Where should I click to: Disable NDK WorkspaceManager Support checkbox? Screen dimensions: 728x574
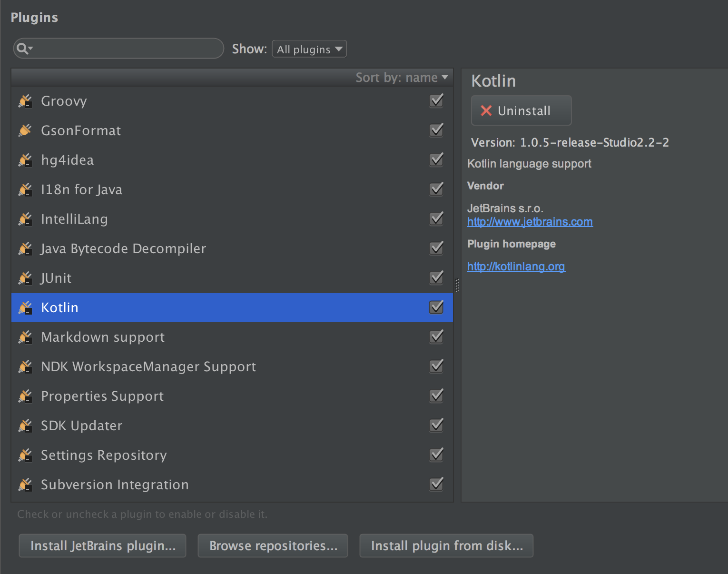pyautogui.click(x=436, y=366)
